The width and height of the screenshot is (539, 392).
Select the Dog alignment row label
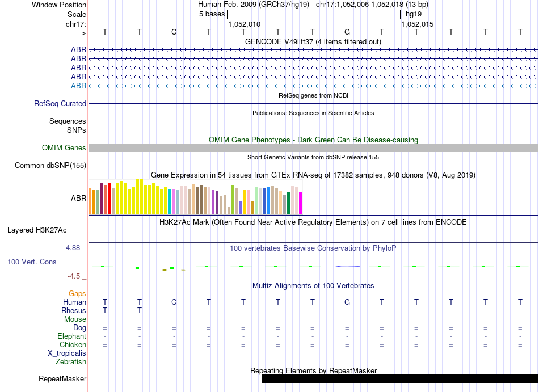click(80, 328)
